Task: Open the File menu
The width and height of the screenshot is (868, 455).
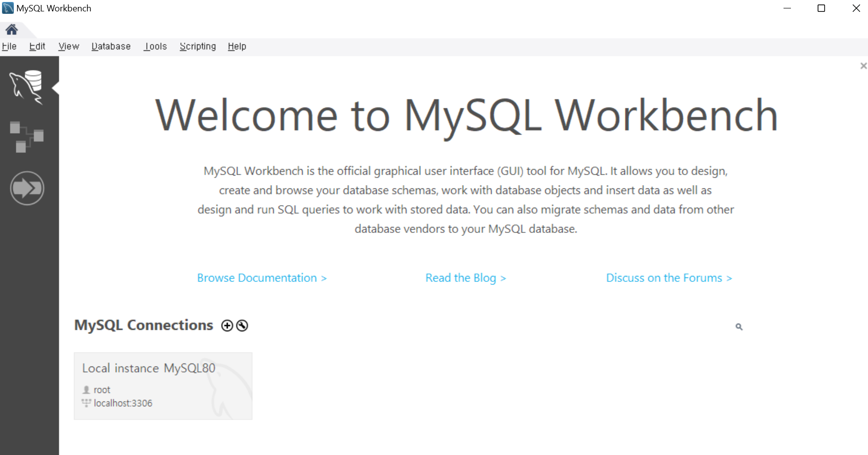Action: [9, 46]
